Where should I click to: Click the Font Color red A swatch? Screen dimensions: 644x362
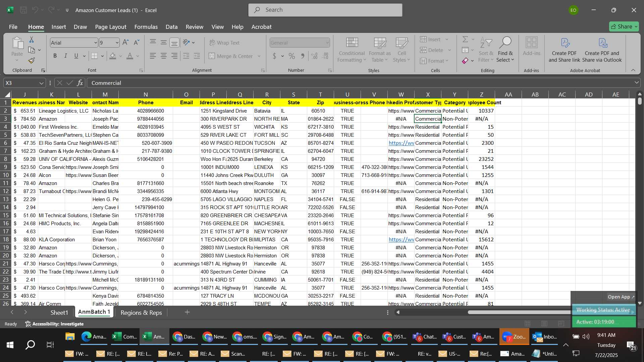pyautogui.click(x=130, y=56)
